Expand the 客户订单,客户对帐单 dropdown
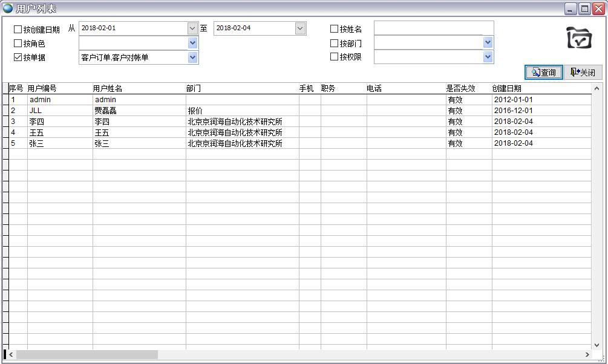Screen dimensions: 608x364 pyautogui.click(x=192, y=57)
